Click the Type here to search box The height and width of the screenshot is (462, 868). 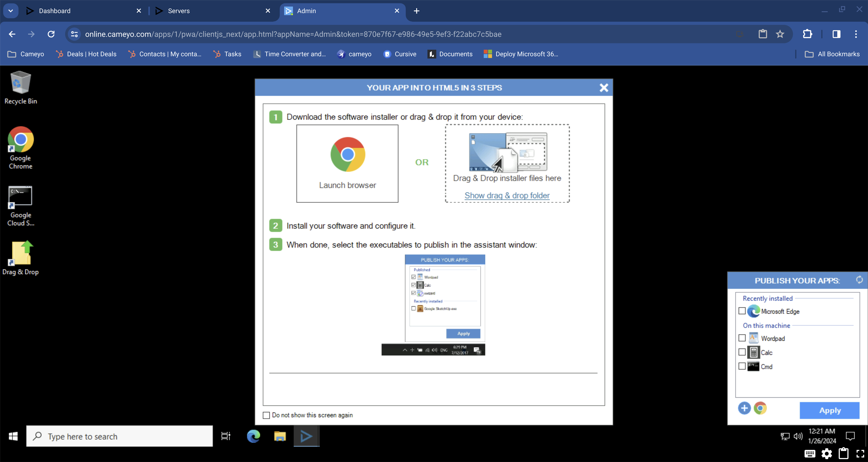click(120, 436)
